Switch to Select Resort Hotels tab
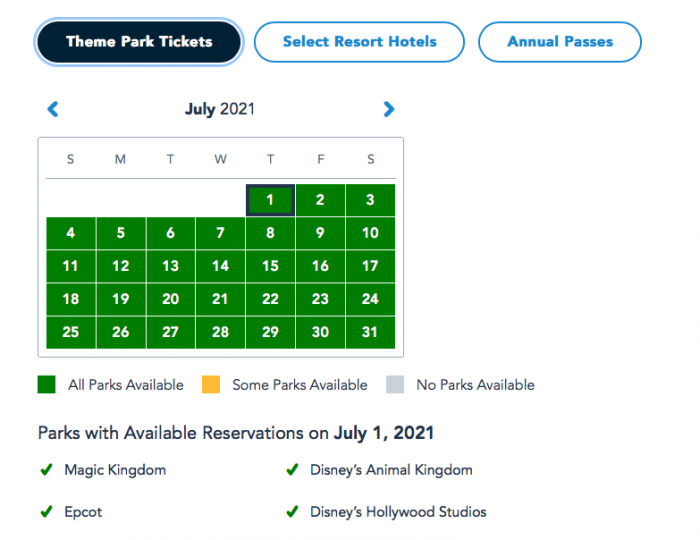This screenshot has height=540, width=700. click(x=359, y=42)
